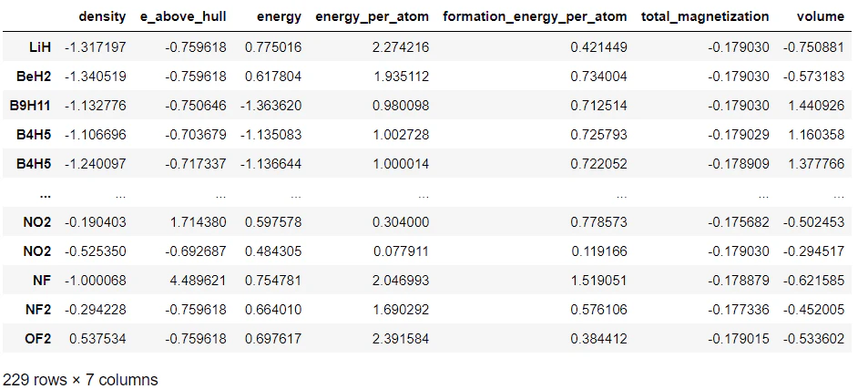The height and width of the screenshot is (389, 868).
Task: Click the formation_energy_per_atom column header
Action: 535,16
